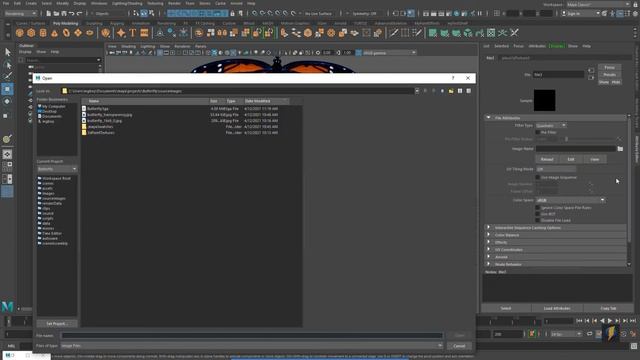Click the polygon Type (T) tool icon
Image resolution: width=640 pixels, height=360 pixels.
pos(133,33)
